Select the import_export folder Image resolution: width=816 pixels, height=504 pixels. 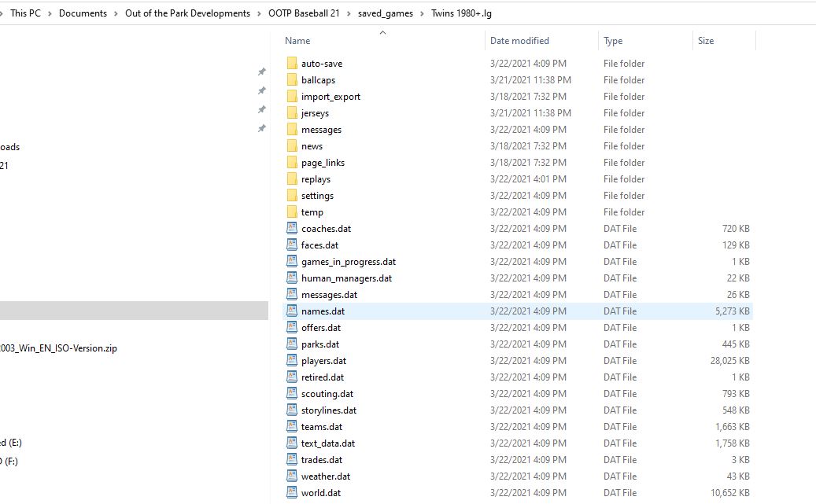(x=330, y=97)
